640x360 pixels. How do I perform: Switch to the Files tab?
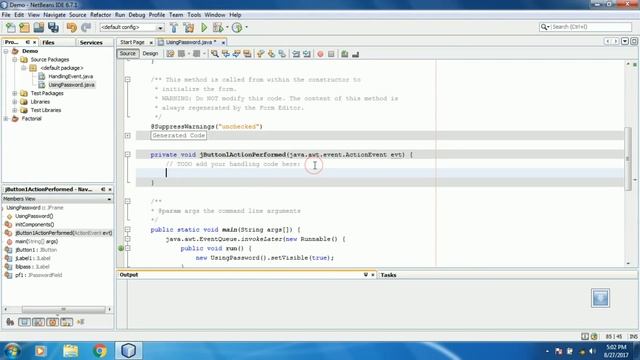point(48,42)
